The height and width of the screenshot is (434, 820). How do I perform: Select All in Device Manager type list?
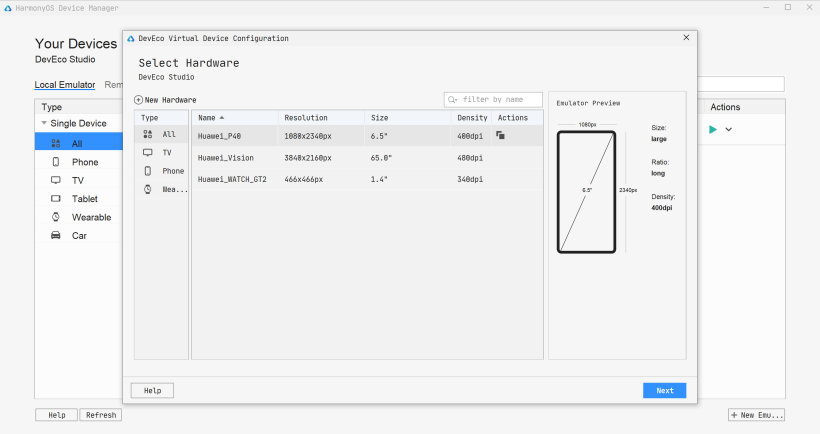[x=79, y=143]
